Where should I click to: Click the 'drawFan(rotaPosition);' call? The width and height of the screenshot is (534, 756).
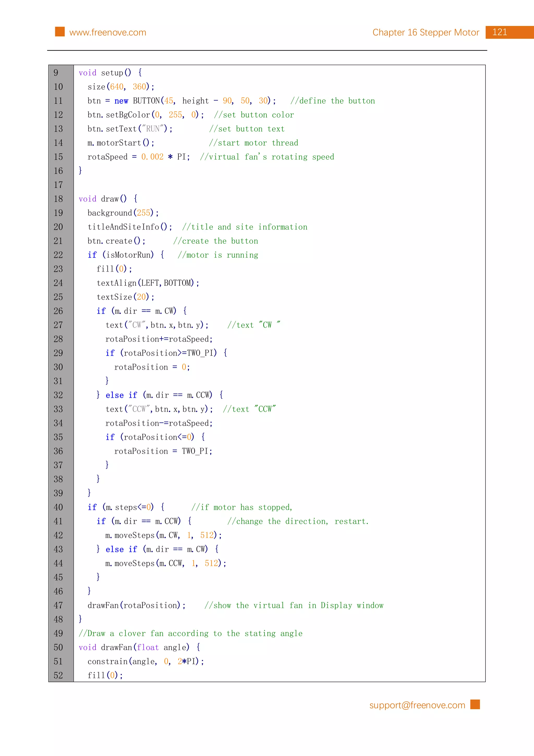[x=137, y=605]
